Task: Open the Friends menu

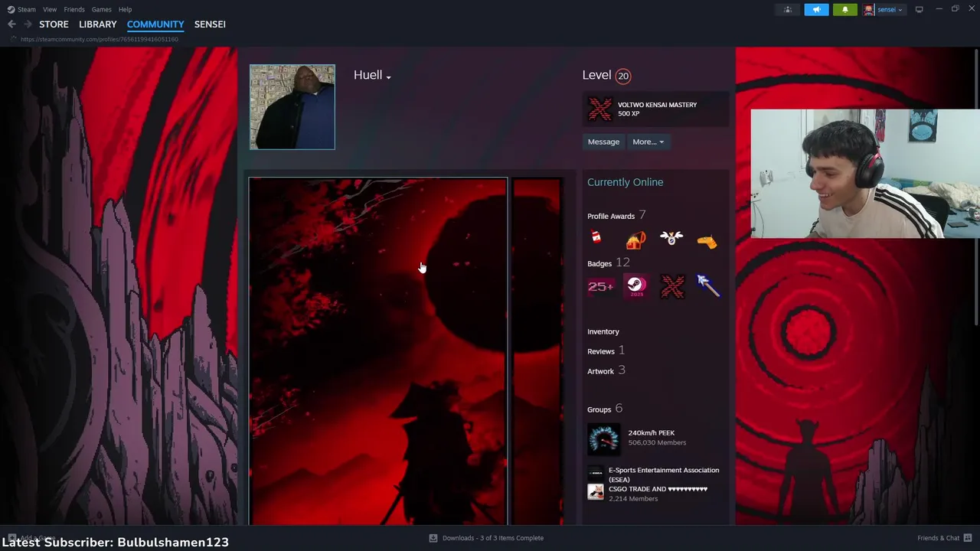Action: coord(74,9)
